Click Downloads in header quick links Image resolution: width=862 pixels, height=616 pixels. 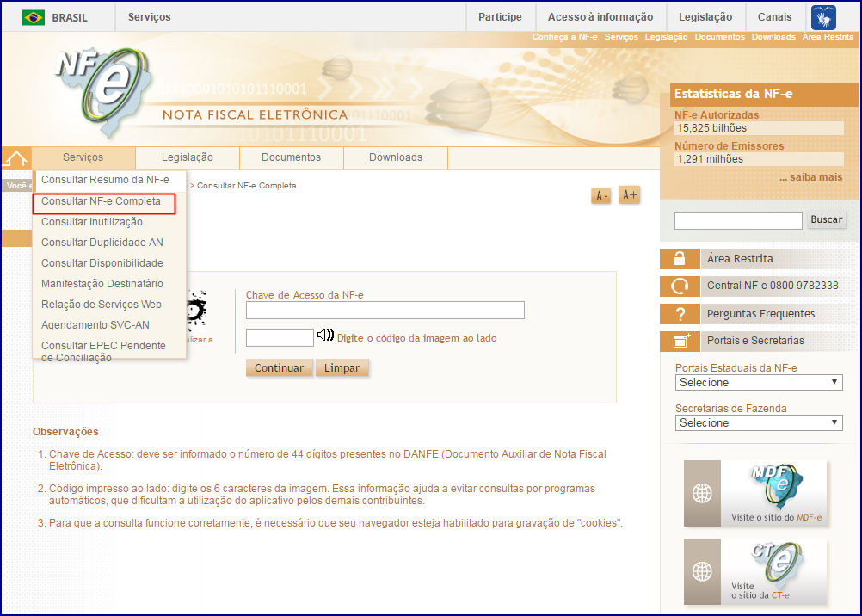tap(773, 37)
